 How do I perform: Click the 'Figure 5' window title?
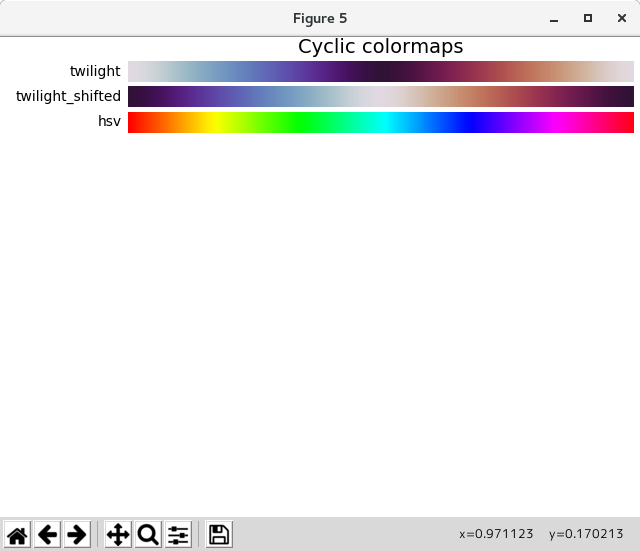[320, 18]
